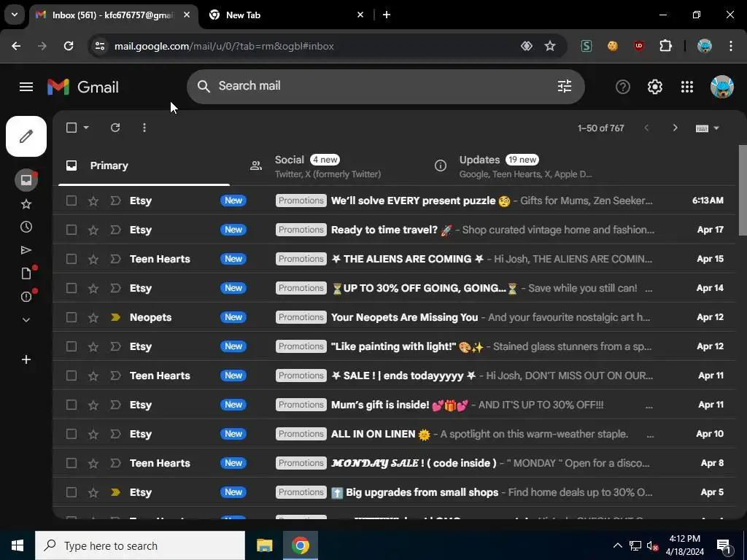Click the muted volume icon in tray

652,545
